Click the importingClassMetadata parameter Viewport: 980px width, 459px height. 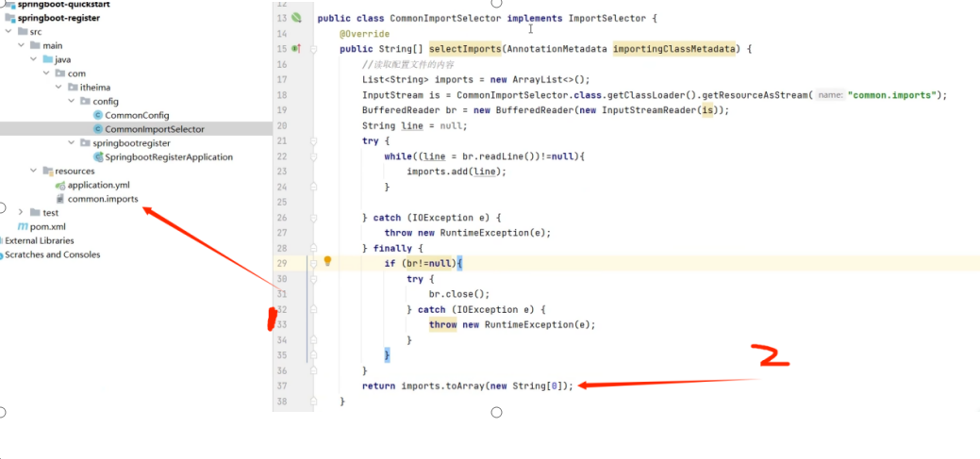(x=673, y=49)
